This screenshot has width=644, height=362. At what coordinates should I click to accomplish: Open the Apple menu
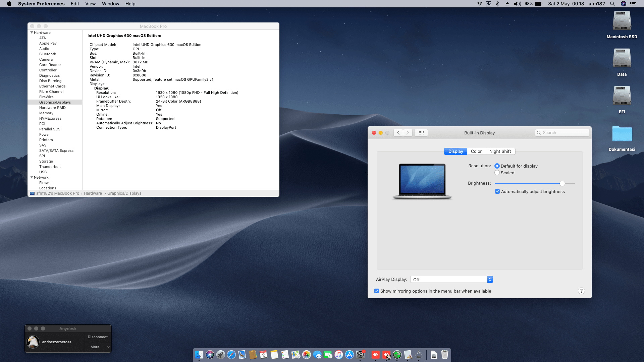(x=9, y=4)
